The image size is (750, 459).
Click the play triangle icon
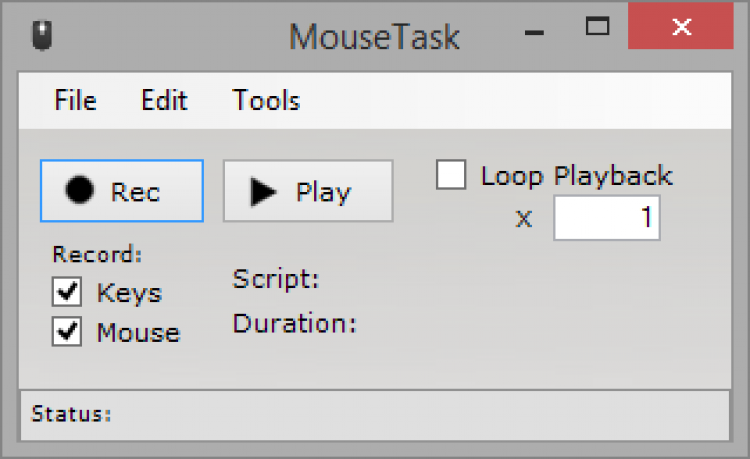pos(264,192)
